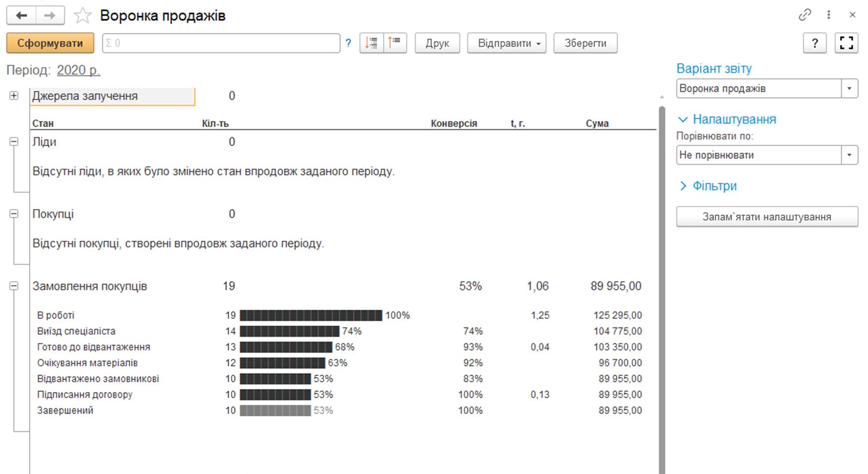868x474 pixels.
Task: Collapse the Ліди group
Action: click(14, 142)
